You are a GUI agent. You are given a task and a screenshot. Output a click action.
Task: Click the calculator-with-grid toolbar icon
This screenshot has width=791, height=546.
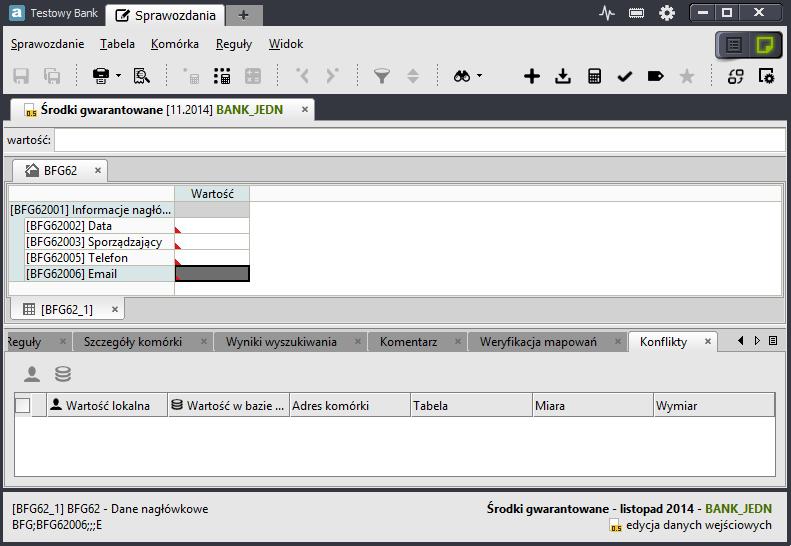click(x=222, y=76)
